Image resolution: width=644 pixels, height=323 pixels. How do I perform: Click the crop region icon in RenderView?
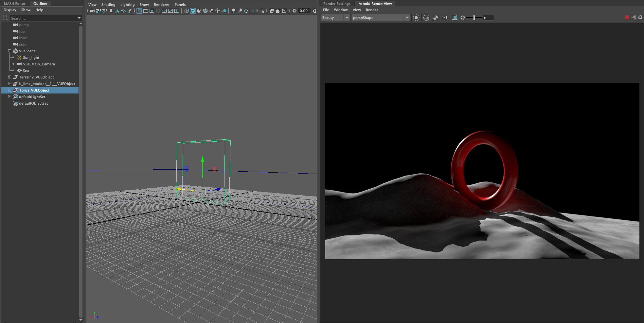(x=455, y=18)
